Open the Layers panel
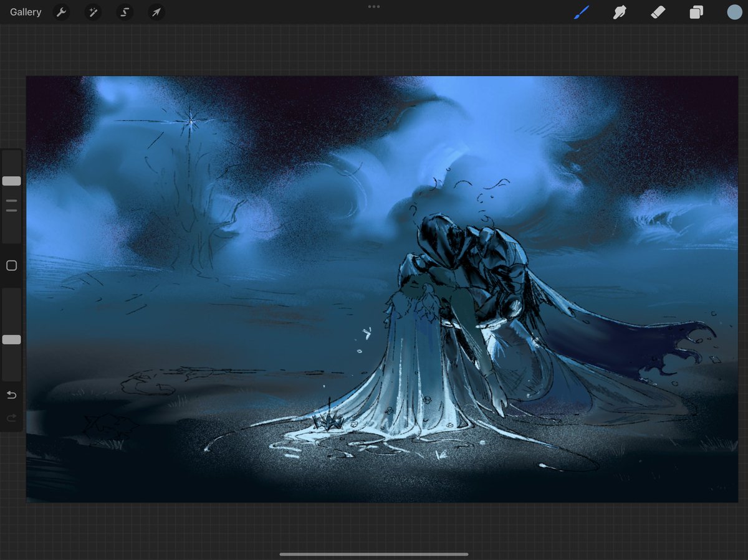This screenshot has height=560, width=748. pyautogui.click(x=696, y=12)
